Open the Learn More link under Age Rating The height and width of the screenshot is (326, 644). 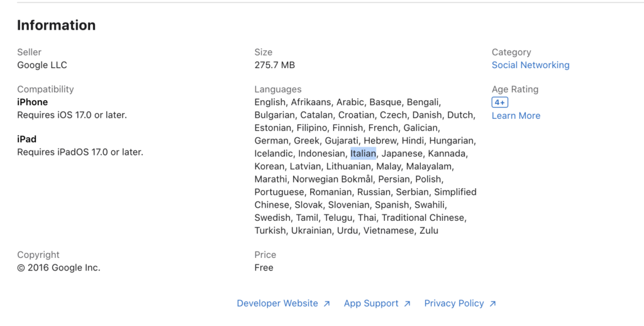(x=516, y=116)
